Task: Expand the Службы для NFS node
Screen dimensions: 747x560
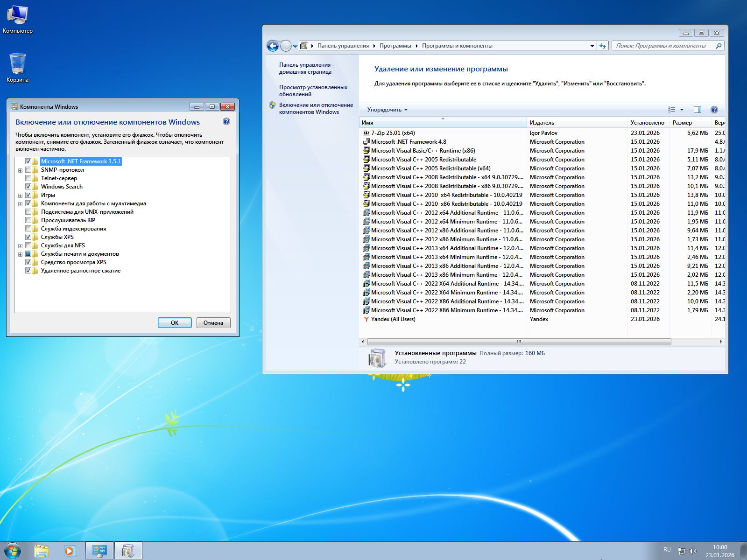Action: pyautogui.click(x=20, y=245)
